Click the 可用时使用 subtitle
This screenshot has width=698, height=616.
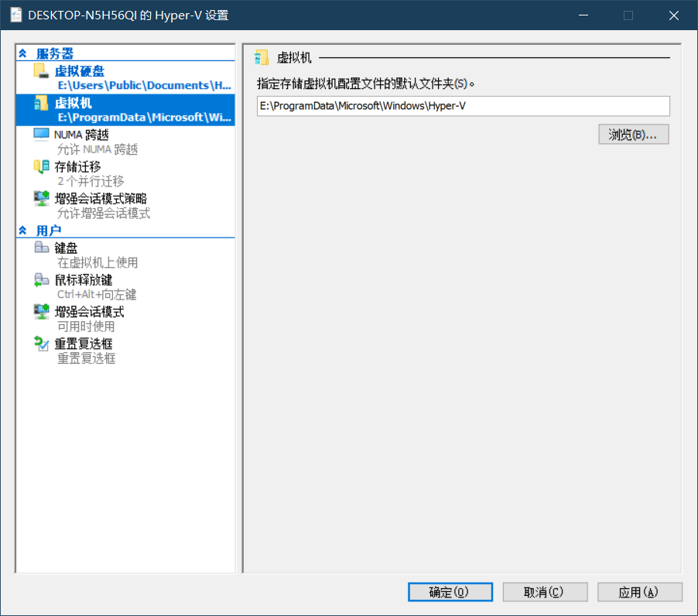tap(86, 327)
